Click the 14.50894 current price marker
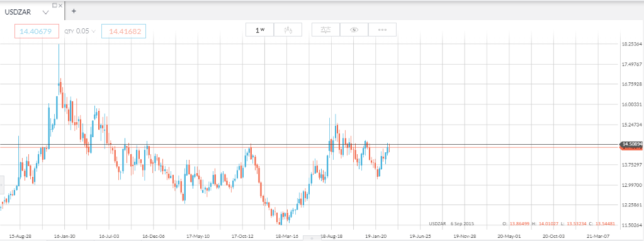644x241 pixels. pos(631,144)
